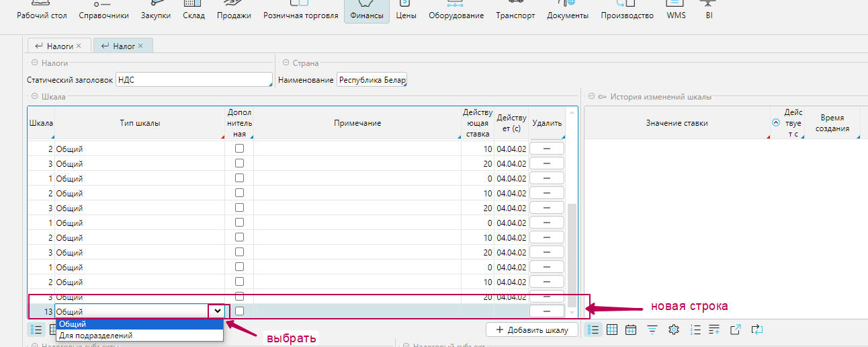Click Добавить шкалу button
The image size is (868, 347).
pos(532,330)
